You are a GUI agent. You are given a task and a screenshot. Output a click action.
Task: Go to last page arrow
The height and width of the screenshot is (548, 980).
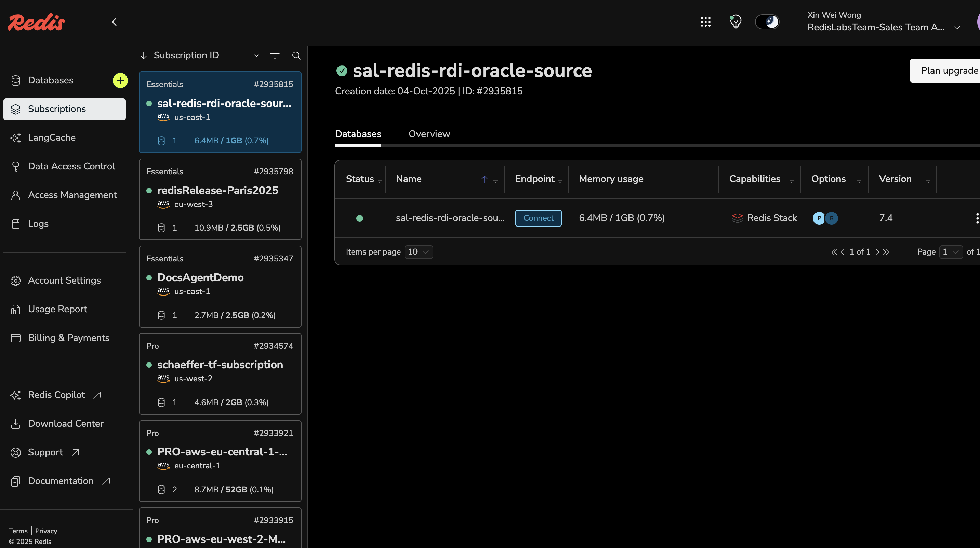click(x=886, y=252)
